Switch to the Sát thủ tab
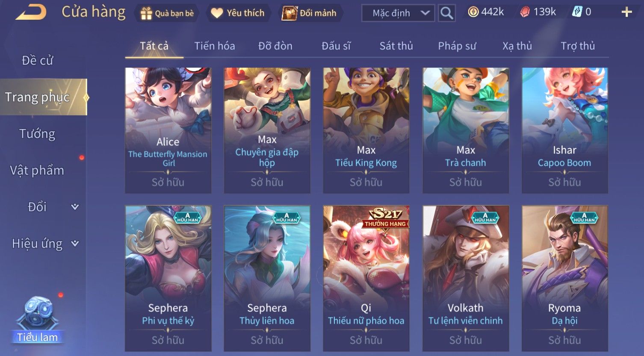Image resolution: width=644 pixels, height=356 pixels. [x=396, y=46]
